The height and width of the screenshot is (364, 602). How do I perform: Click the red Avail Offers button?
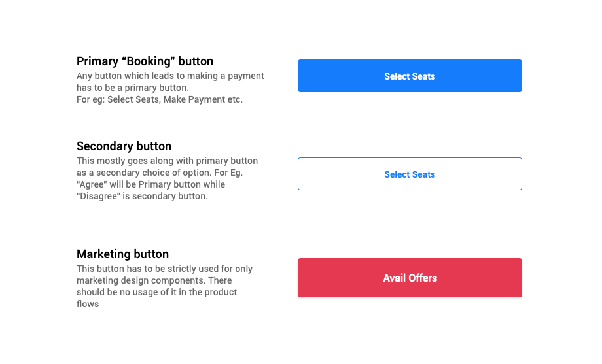pos(410,278)
